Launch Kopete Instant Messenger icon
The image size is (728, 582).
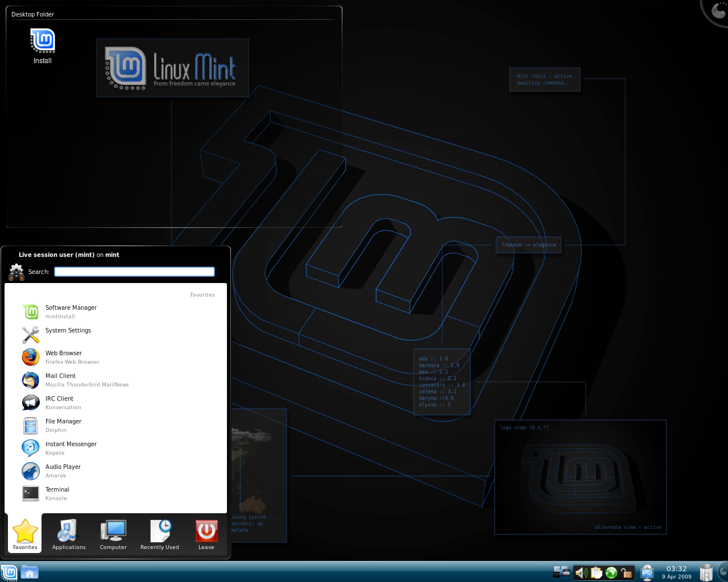[31, 448]
